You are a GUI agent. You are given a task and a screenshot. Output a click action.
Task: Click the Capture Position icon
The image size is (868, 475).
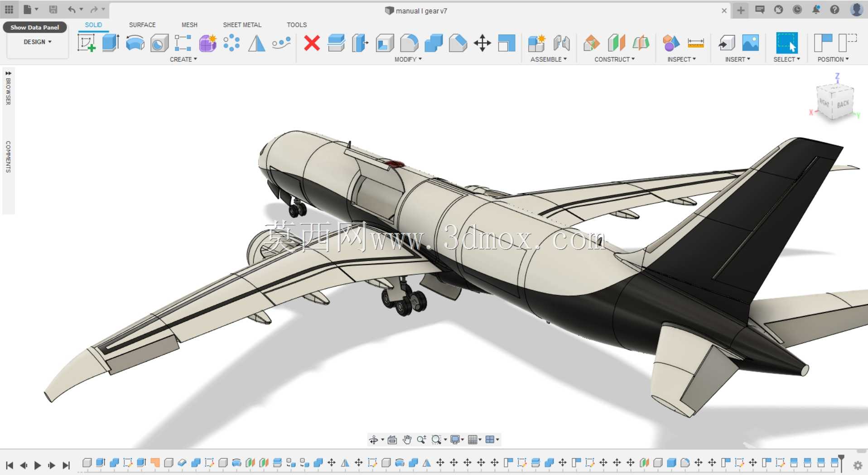coord(823,43)
